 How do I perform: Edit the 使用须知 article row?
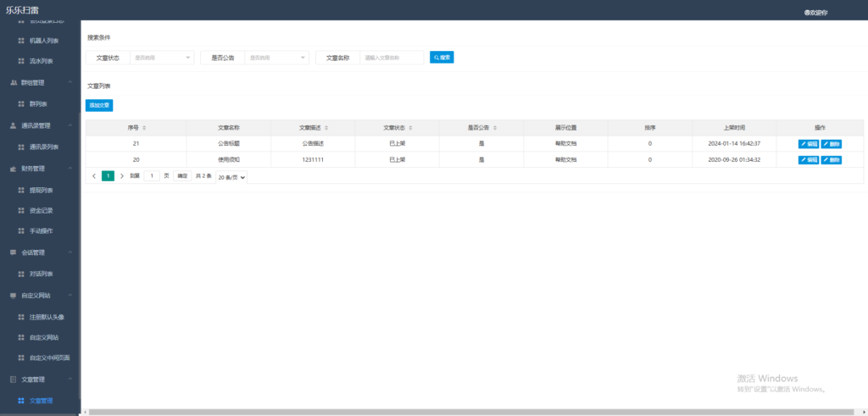pyautogui.click(x=809, y=160)
